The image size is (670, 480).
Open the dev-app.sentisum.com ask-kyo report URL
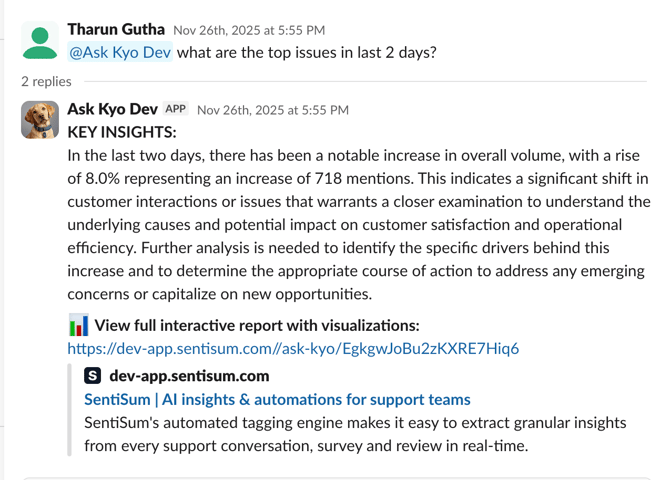(293, 348)
